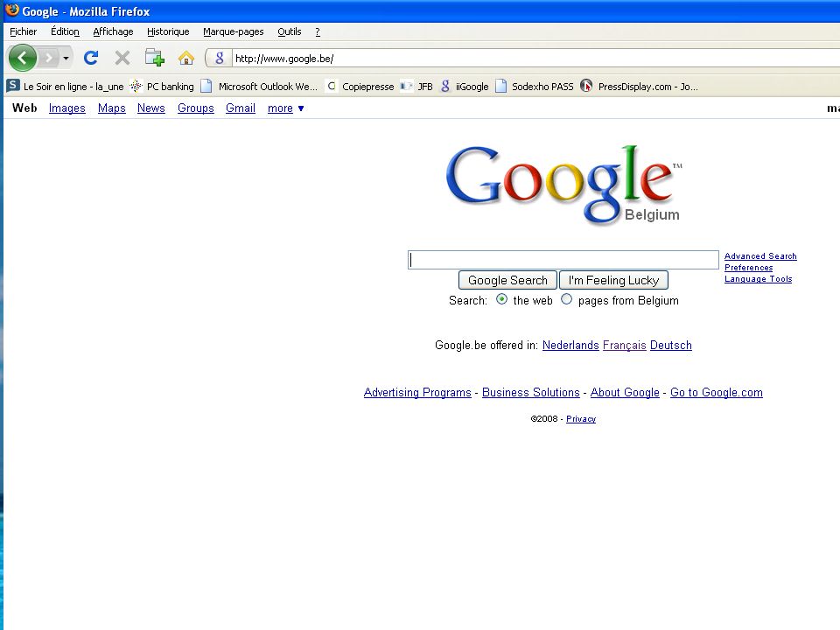Open the Maps link

click(x=111, y=108)
